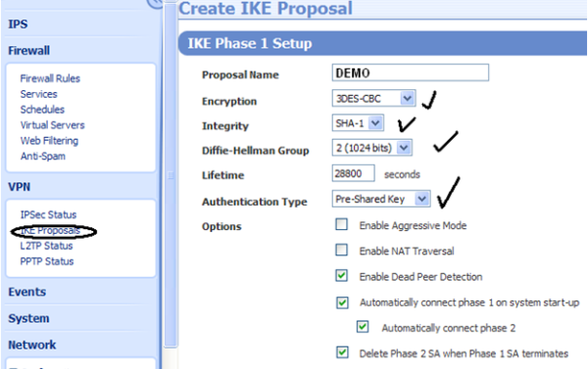
Task: Open the Encryption dropdown showing 3DES-CBC
Action: click(407, 99)
